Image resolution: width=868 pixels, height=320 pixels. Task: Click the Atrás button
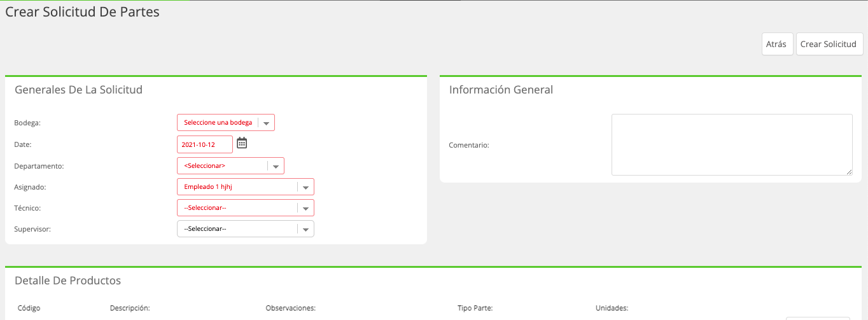tap(778, 45)
